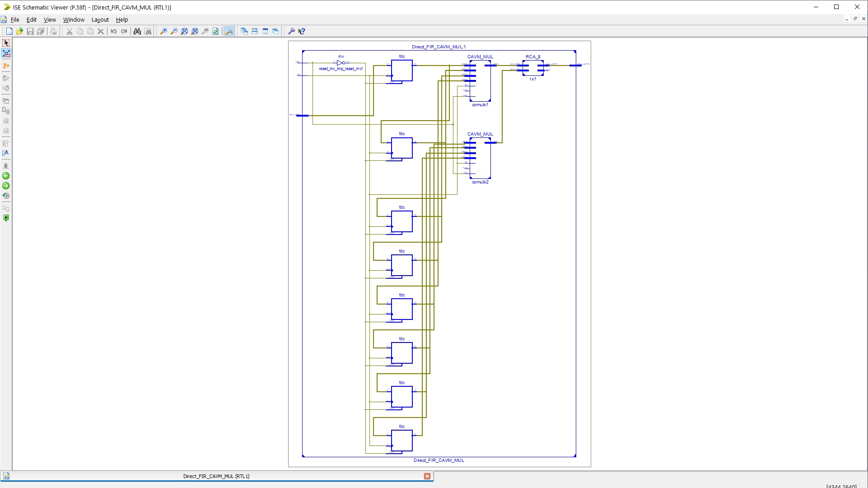Open a file with folder icon

(x=19, y=31)
